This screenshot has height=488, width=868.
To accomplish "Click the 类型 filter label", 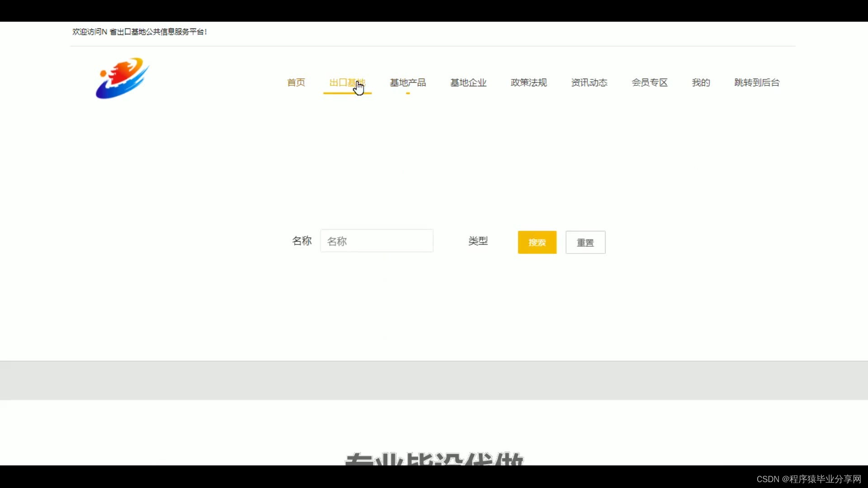I will [x=478, y=241].
